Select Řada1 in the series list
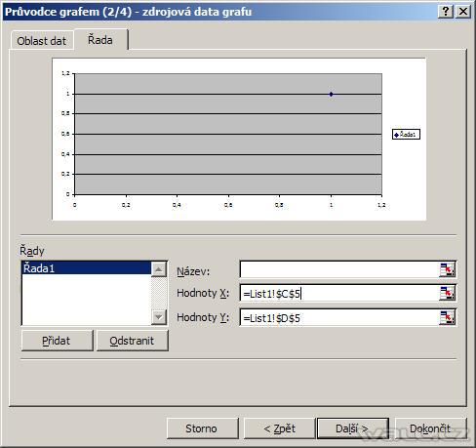476x448 pixels. [x=87, y=268]
